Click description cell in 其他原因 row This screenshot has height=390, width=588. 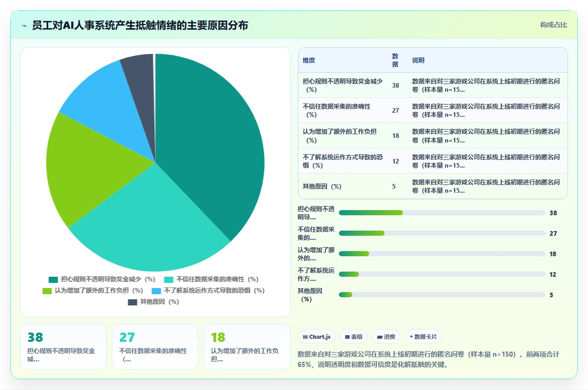pyautogui.click(x=486, y=187)
